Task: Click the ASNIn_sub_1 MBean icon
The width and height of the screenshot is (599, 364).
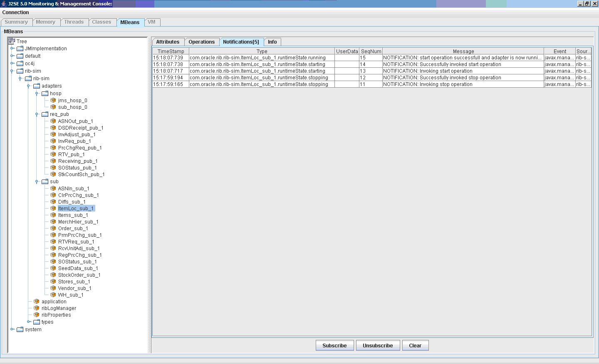Action: pyautogui.click(x=53, y=188)
